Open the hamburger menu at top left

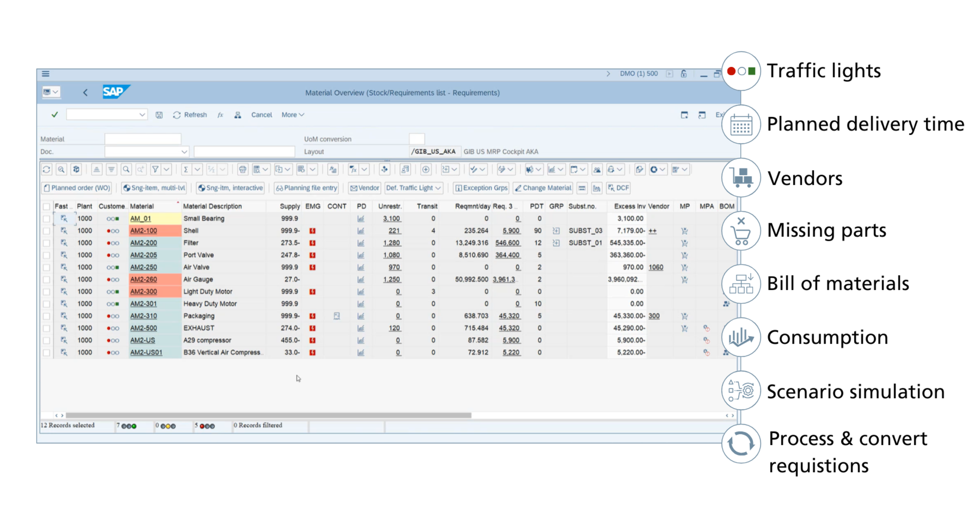pyautogui.click(x=45, y=73)
